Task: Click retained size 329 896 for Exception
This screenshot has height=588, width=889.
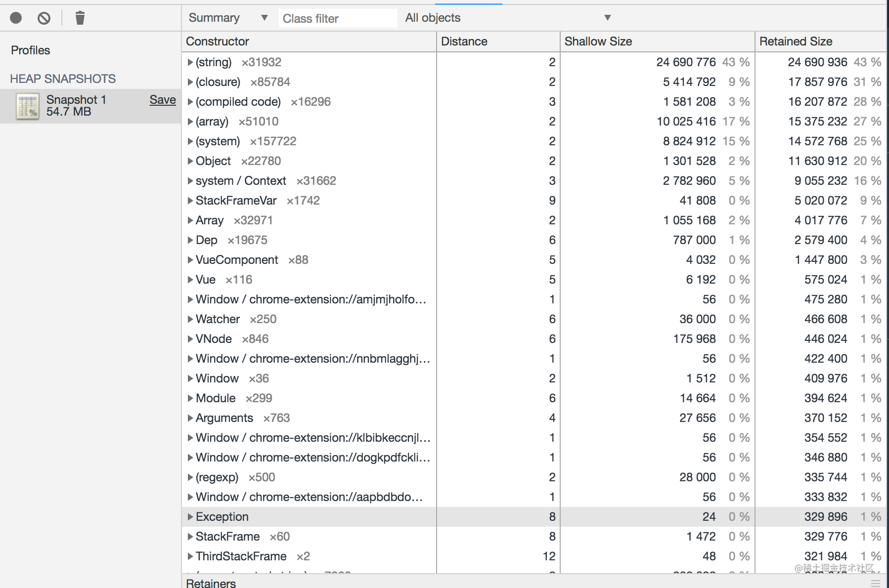Action: click(x=826, y=517)
